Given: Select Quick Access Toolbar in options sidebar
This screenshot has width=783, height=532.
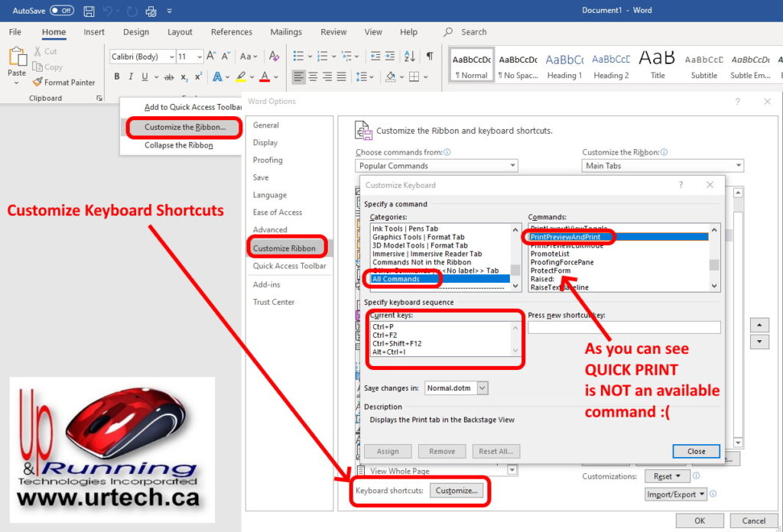Looking at the screenshot, I should [289, 266].
